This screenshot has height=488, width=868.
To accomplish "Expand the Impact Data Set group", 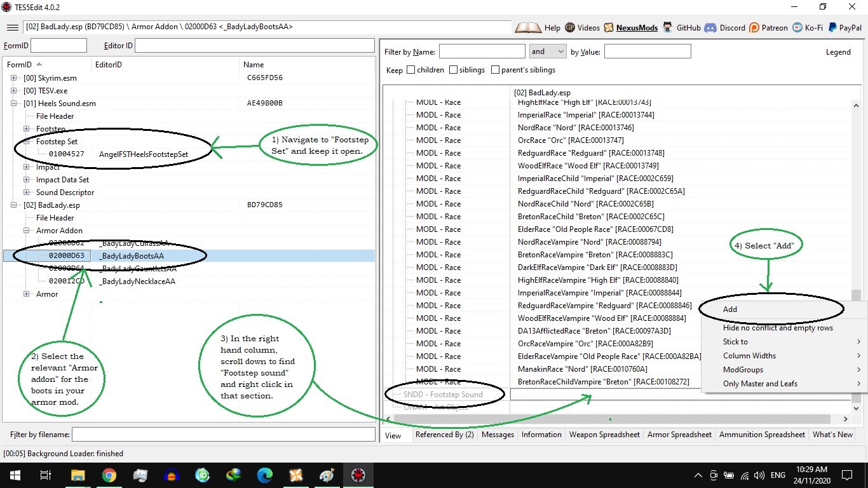I will [x=27, y=180].
